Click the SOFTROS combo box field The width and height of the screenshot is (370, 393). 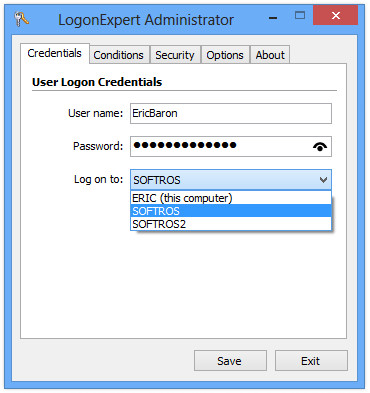[x=231, y=180]
